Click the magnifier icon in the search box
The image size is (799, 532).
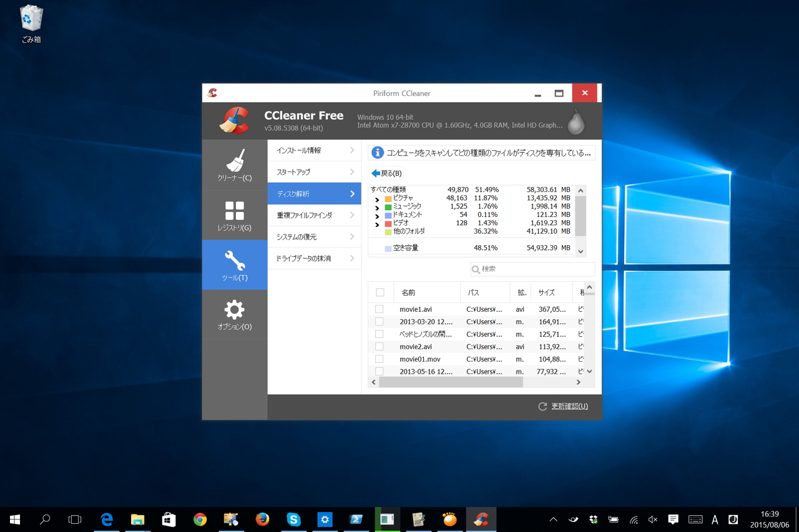[476, 269]
